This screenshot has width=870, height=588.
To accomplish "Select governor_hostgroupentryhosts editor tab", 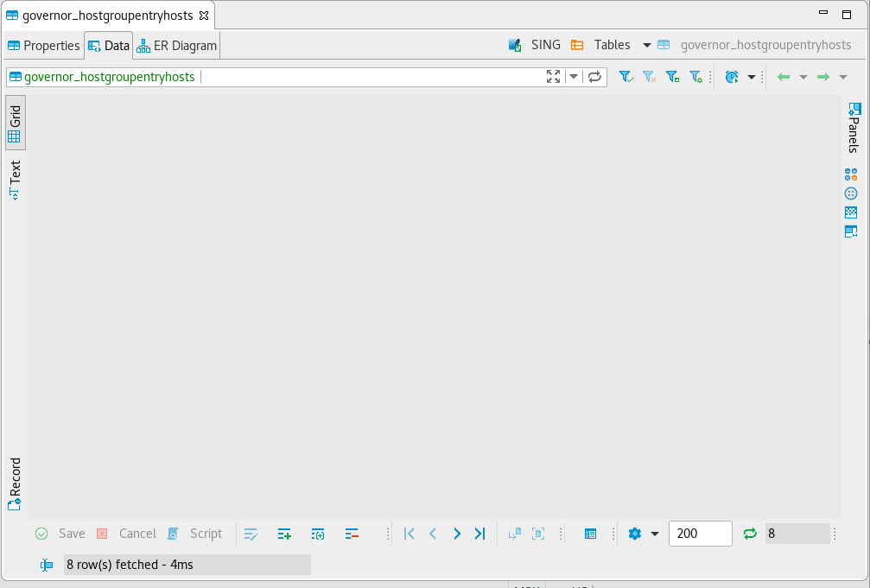I will [108, 16].
